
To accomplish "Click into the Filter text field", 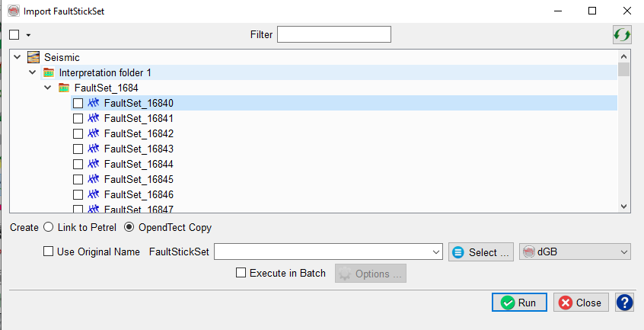I will click(x=333, y=34).
